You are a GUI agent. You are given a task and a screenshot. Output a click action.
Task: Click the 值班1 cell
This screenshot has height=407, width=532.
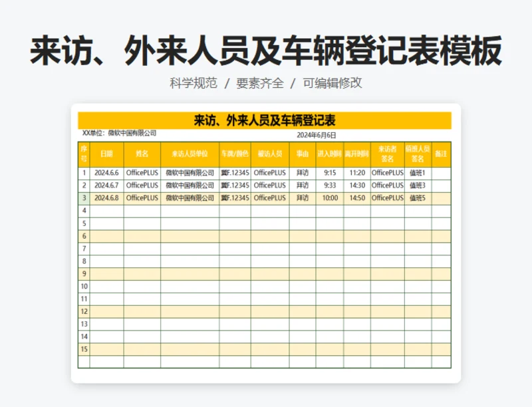pyautogui.click(x=418, y=173)
